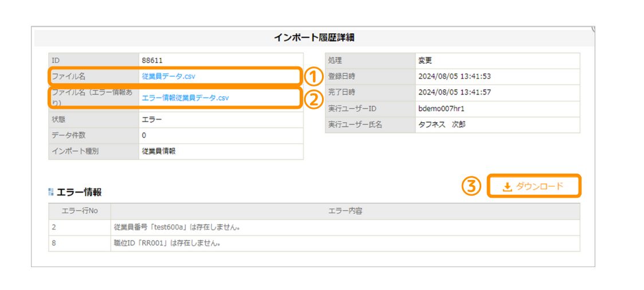
Task: Click the エラー情報 section heading icon
Action: 51,192
